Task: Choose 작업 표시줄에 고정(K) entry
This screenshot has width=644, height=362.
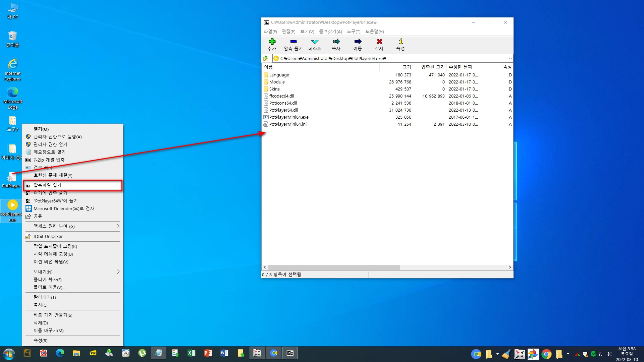Action: point(72,246)
